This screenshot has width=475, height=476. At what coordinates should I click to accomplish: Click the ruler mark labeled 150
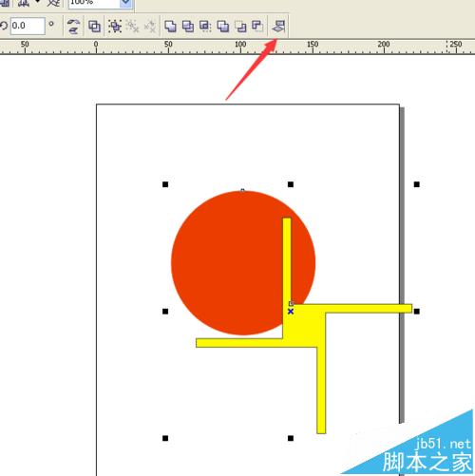(313, 45)
